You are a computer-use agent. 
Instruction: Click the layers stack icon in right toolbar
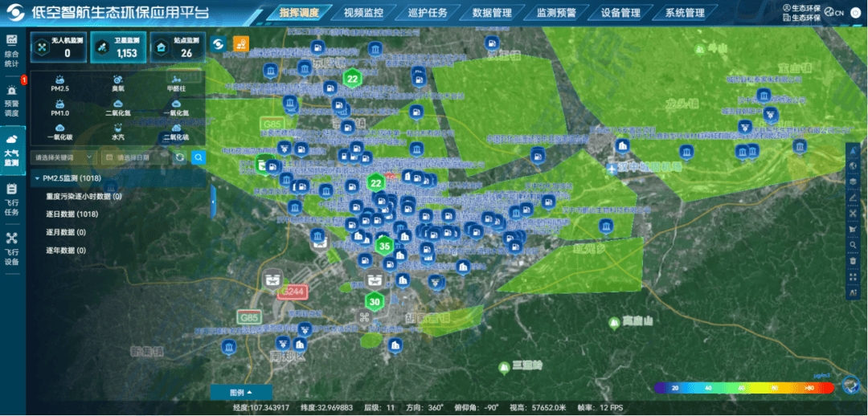853,182
